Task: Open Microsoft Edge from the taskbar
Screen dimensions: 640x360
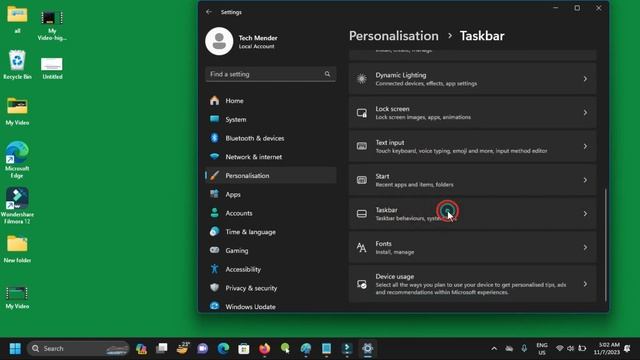Action: 223,349
